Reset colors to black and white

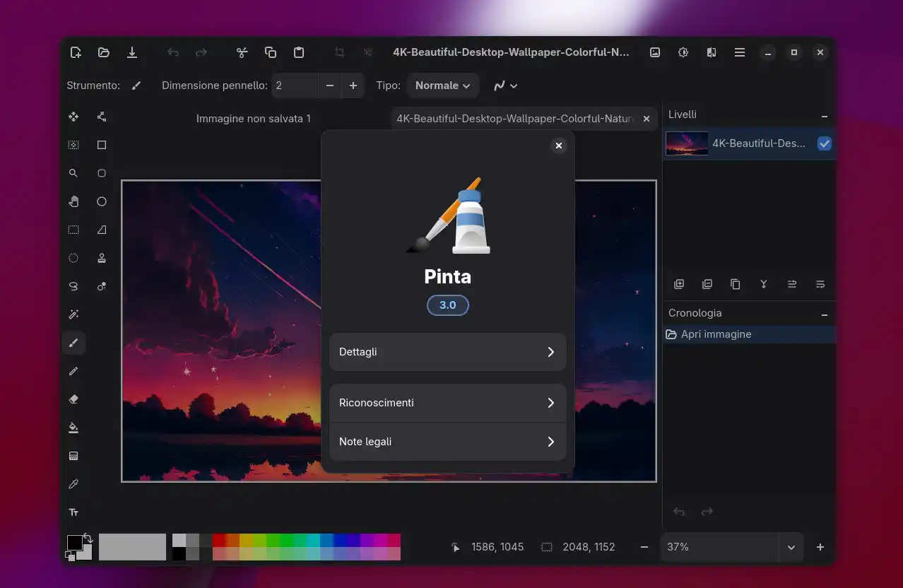click(x=70, y=556)
